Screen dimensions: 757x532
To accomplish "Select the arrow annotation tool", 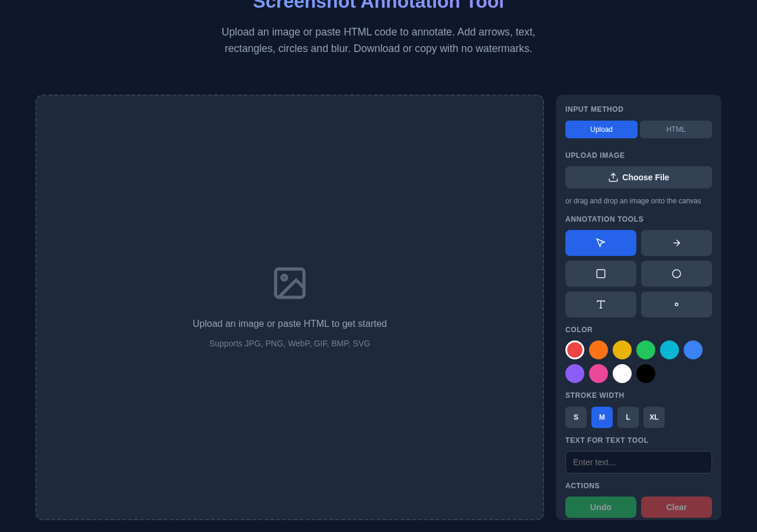I will (677, 243).
